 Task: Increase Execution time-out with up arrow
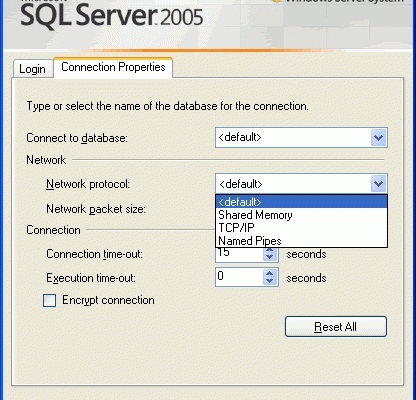pyautogui.click(x=270, y=273)
